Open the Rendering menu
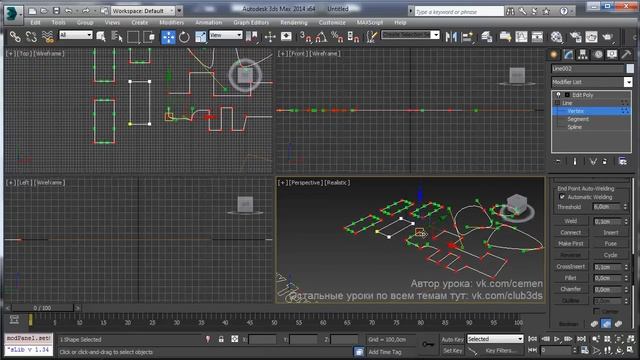The width and height of the screenshot is (640, 360). pos(293,22)
